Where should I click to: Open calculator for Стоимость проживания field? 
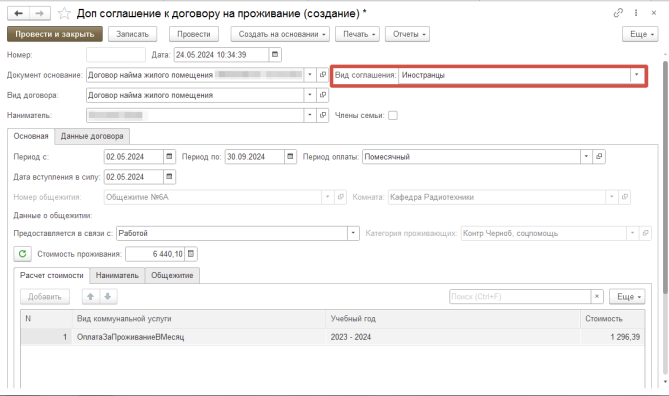191,254
